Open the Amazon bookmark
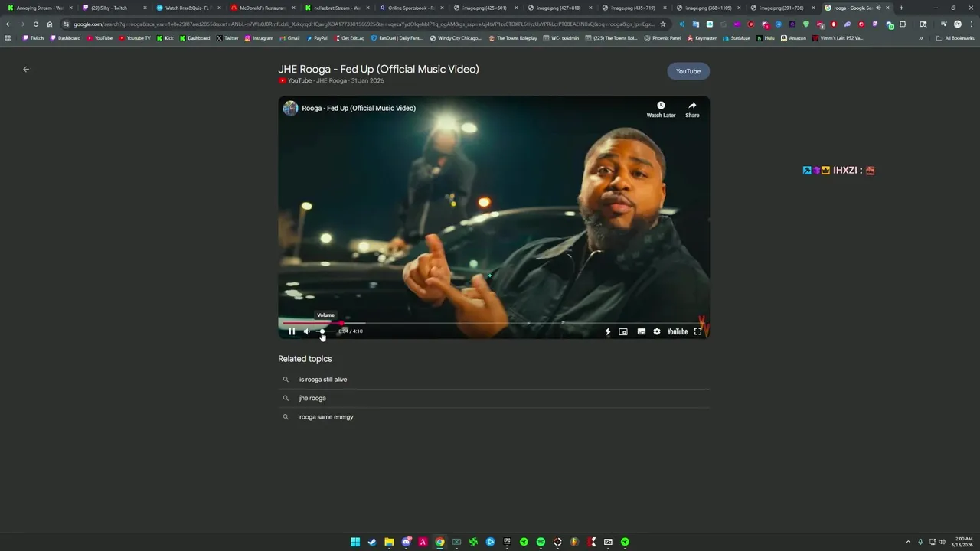The image size is (980, 551). click(793, 38)
